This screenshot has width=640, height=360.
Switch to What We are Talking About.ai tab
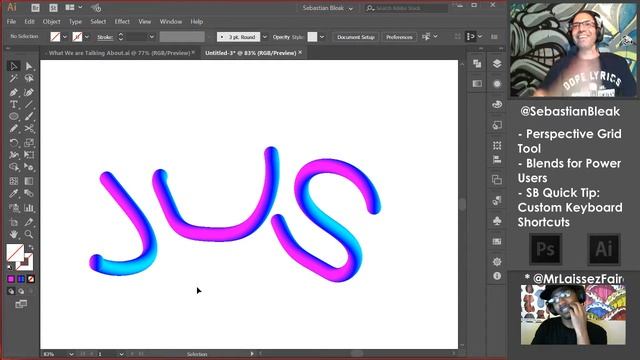(x=119, y=53)
